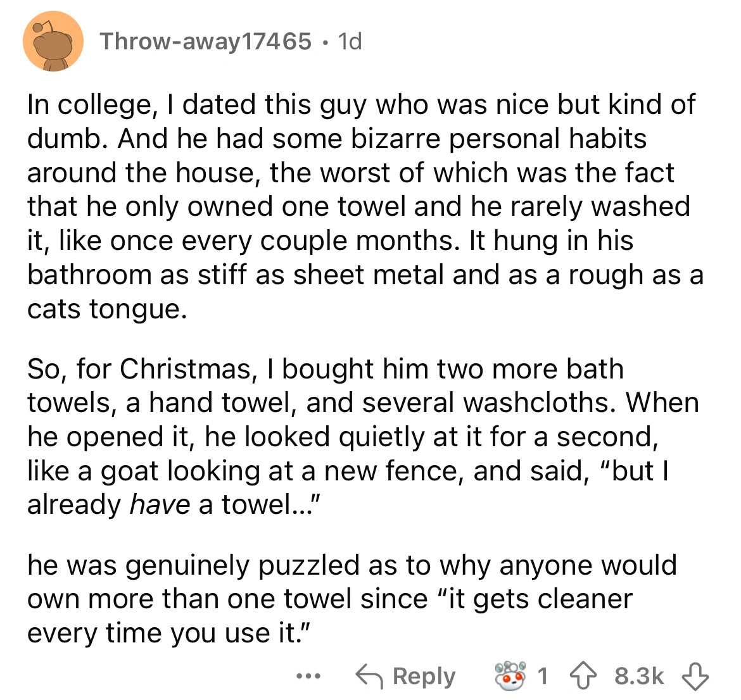The image size is (741, 700).
Task: Click the Snoo award icon
Action: (x=510, y=677)
